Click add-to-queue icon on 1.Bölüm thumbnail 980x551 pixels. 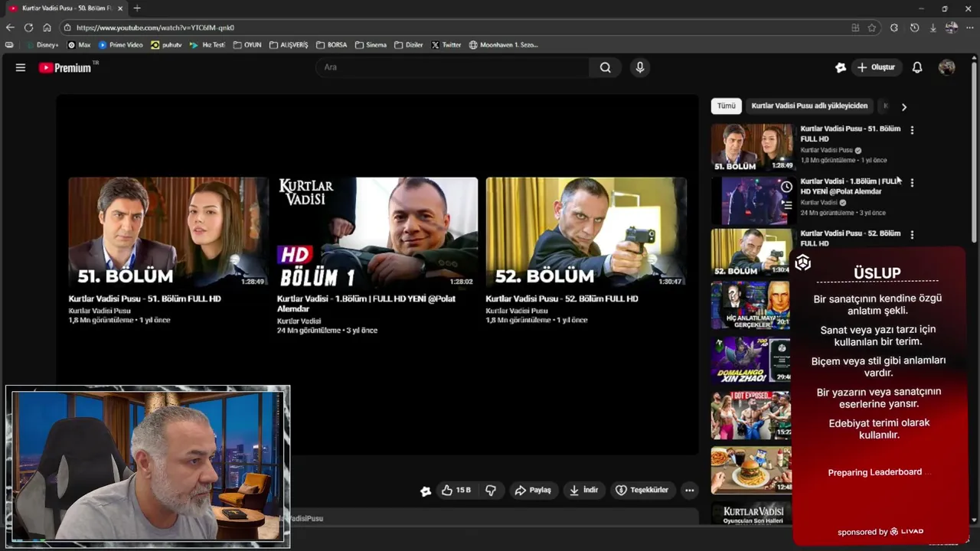(786, 205)
